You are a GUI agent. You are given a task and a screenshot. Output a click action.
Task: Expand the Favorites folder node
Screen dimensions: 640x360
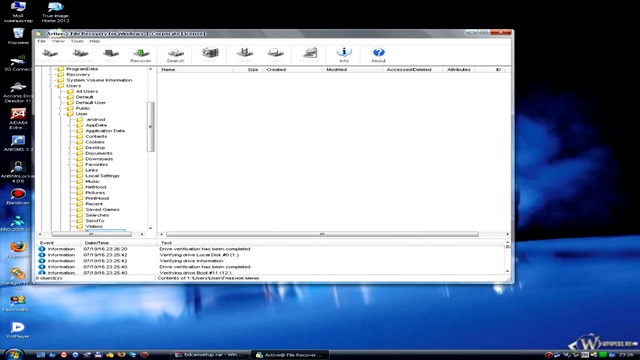pyautogui.click(x=69, y=164)
